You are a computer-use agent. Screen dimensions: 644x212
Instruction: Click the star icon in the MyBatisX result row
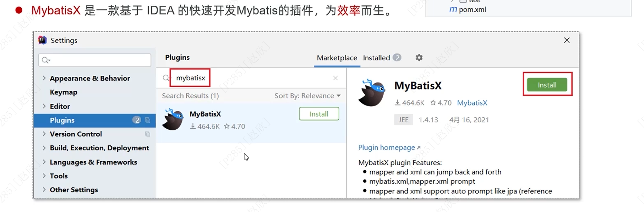point(226,126)
